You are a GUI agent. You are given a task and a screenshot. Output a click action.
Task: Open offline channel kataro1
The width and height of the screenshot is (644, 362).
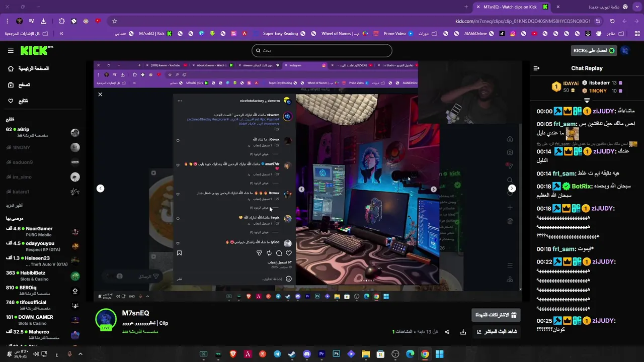[43, 192]
